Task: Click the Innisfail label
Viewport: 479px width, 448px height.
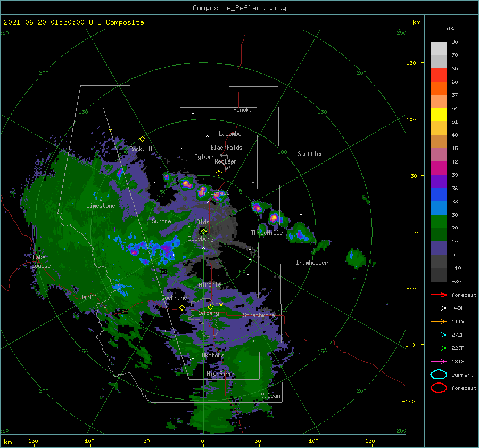Action: pos(216,193)
